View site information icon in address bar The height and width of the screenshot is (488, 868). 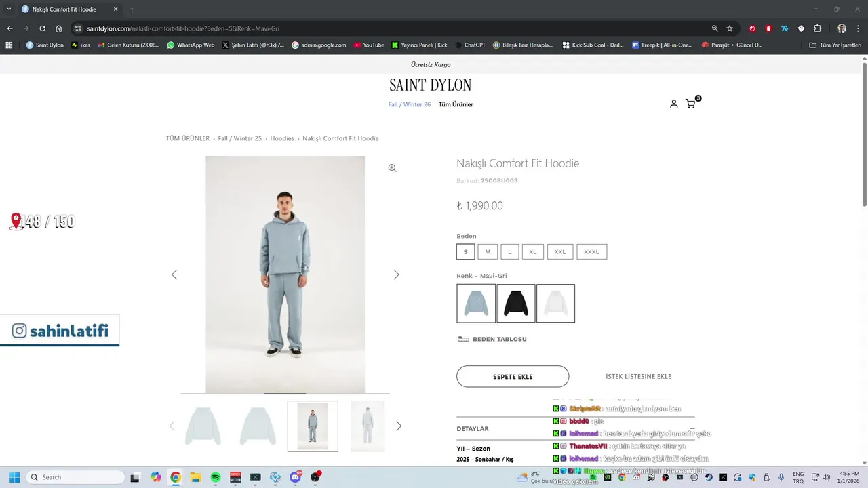click(x=78, y=28)
